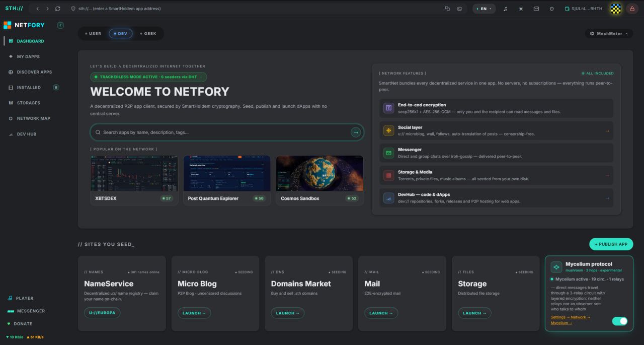Click the Mycelium protocol card icon
The height and width of the screenshot is (345, 644).
pyautogui.click(x=556, y=267)
